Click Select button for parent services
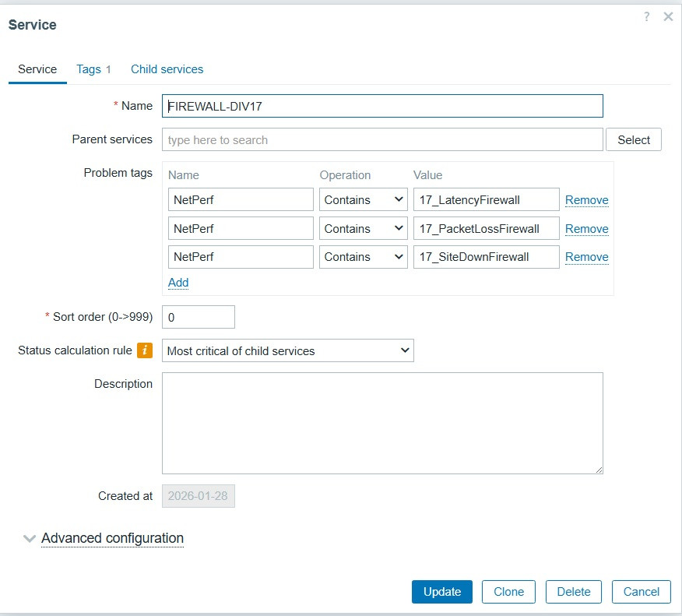This screenshot has height=616, width=682. pos(634,140)
